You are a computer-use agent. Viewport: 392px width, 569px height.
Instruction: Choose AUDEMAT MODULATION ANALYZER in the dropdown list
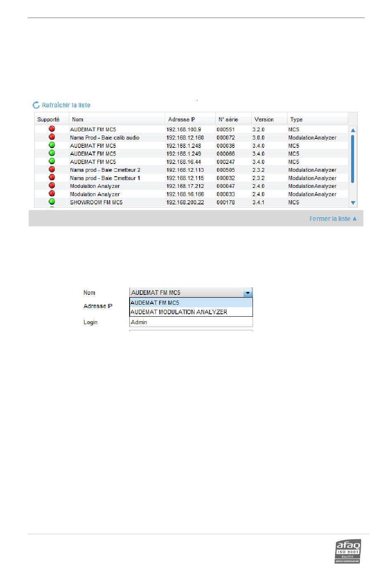click(x=191, y=312)
